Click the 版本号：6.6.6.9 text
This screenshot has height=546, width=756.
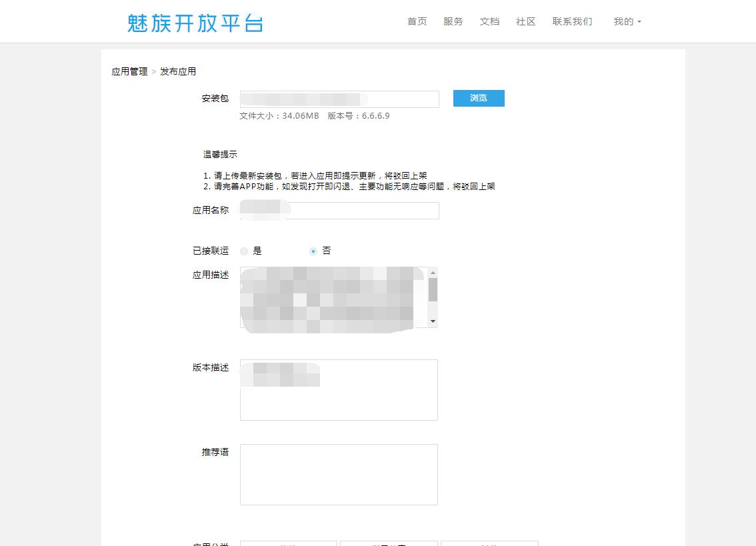(359, 116)
